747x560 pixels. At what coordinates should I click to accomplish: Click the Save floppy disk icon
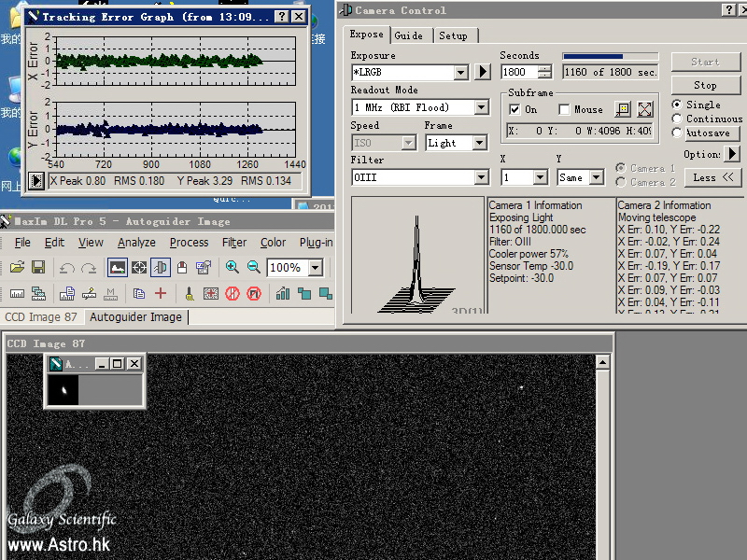38,268
